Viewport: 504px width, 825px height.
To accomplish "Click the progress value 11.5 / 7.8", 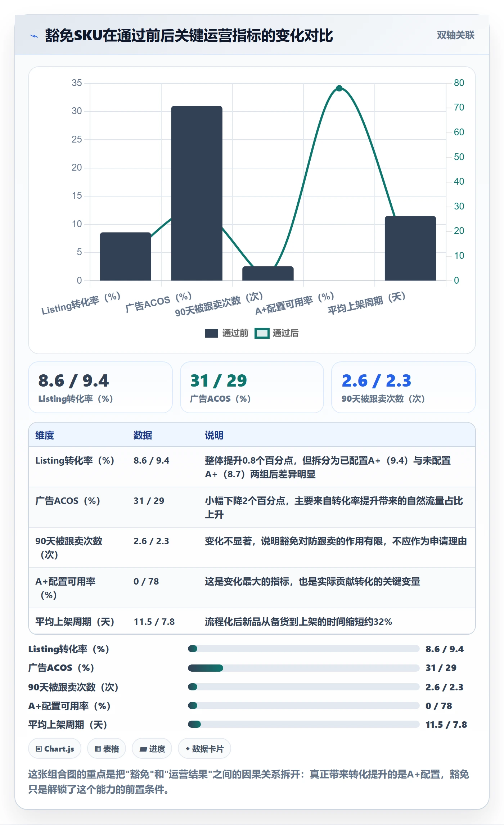I will 446,725.
